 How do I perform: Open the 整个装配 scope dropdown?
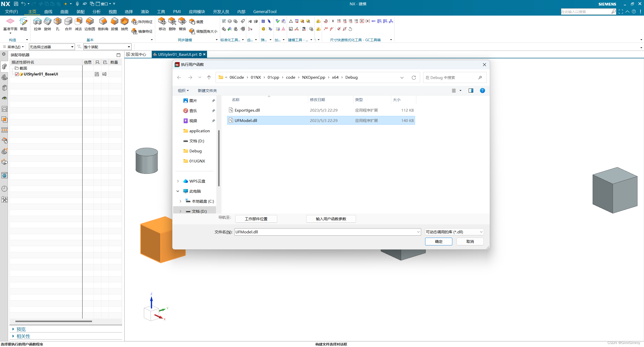point(107,47)
